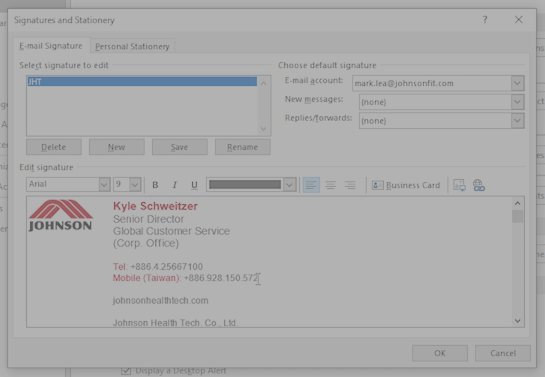Screen dimensions: 545x377
Task: Apply Italic formatting to signature text
Action: click(174, 185)
